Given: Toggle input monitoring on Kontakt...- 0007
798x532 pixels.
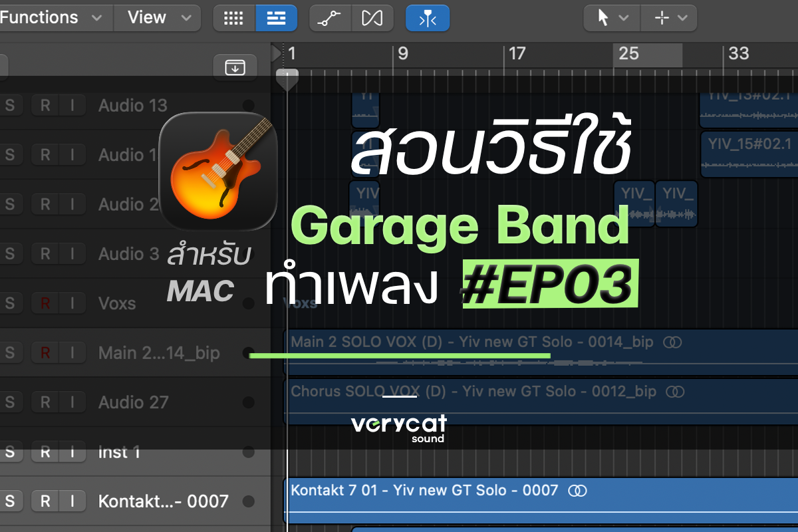Looking at the screenshot, I should point(73,501).
